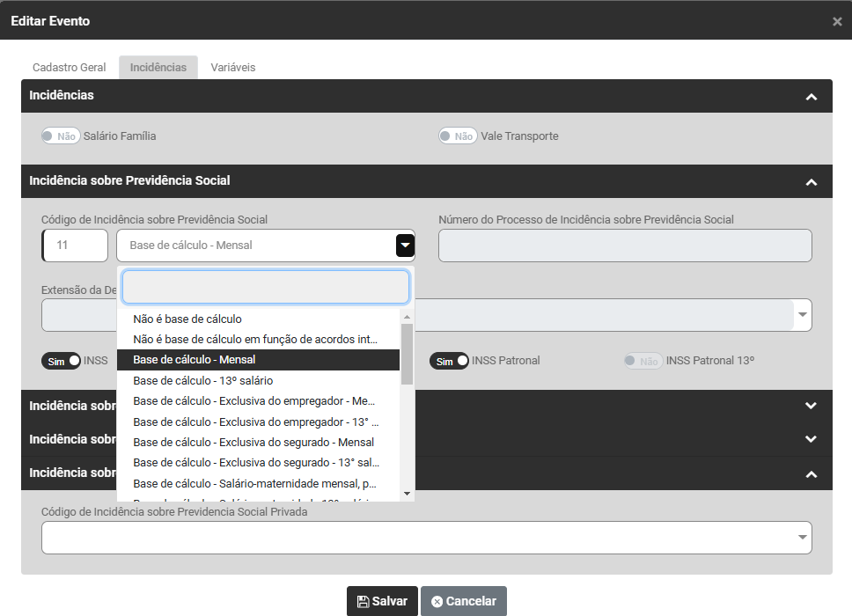This screenshot has width=852, height=616.
Task: Open the Variáveis tab
Action: (x=233, y=68)
